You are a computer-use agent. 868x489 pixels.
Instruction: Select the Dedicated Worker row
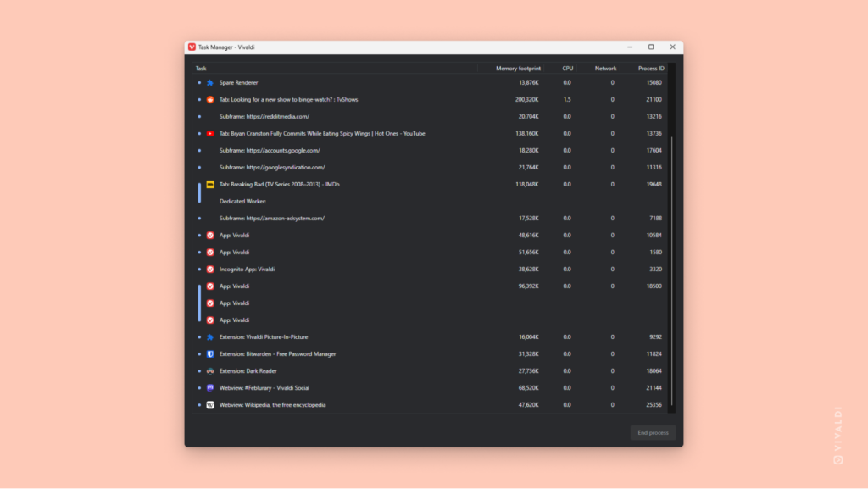(430, 202)
